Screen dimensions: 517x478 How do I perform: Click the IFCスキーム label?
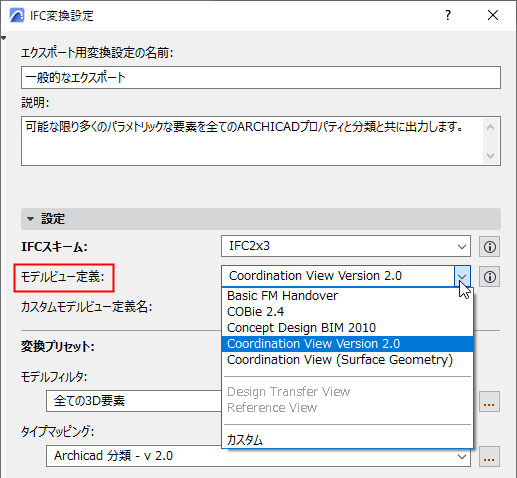54,247
